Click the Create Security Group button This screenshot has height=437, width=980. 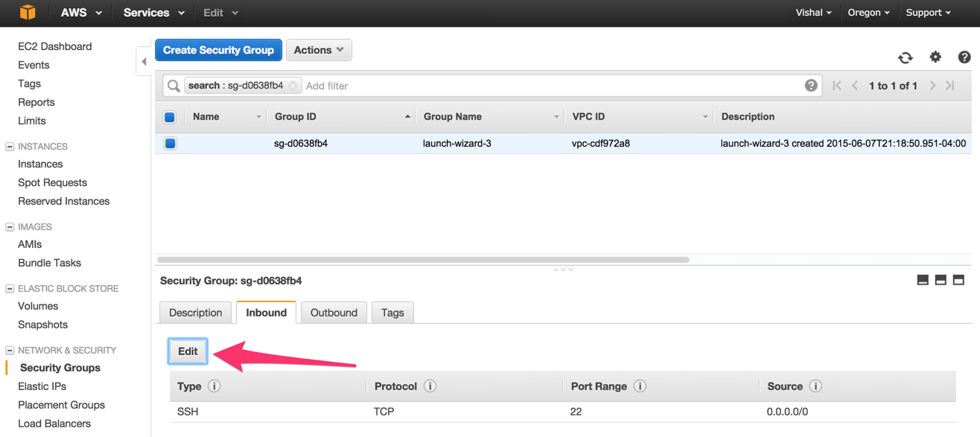click(218, 50)
